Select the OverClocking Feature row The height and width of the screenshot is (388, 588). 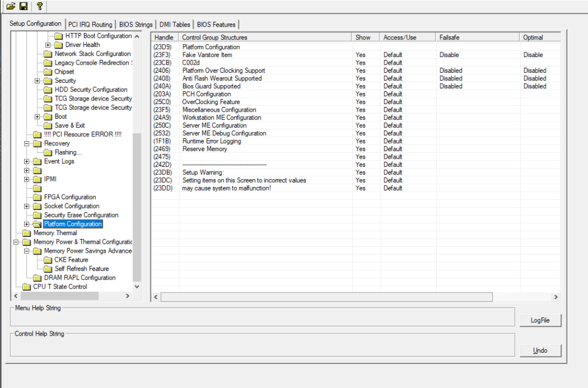(x=356, y=102)
